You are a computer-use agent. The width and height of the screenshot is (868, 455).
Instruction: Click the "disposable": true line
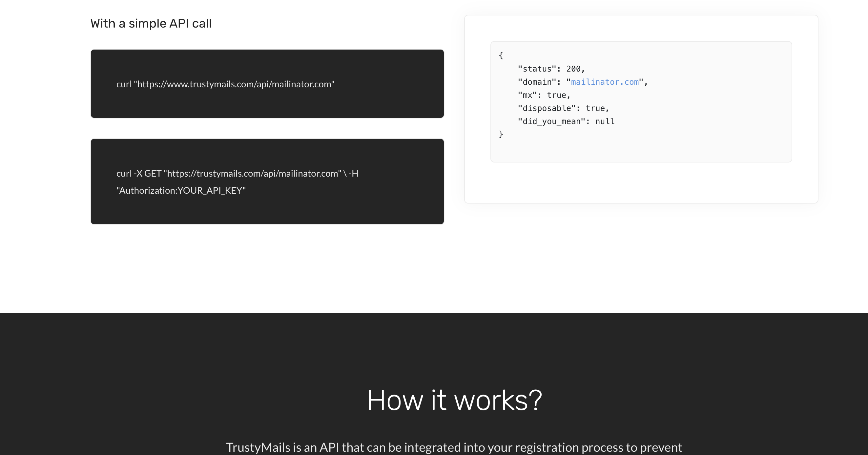(563, 108)
